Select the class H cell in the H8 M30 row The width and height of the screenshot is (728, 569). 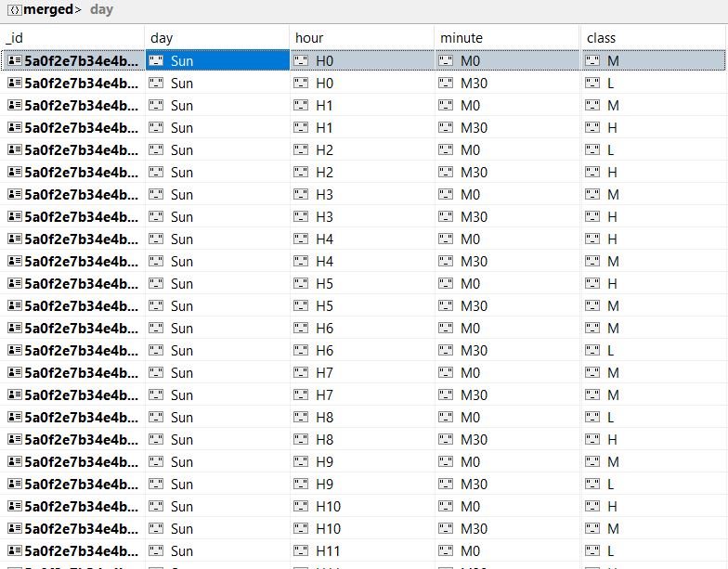click(x=654, y=439)
